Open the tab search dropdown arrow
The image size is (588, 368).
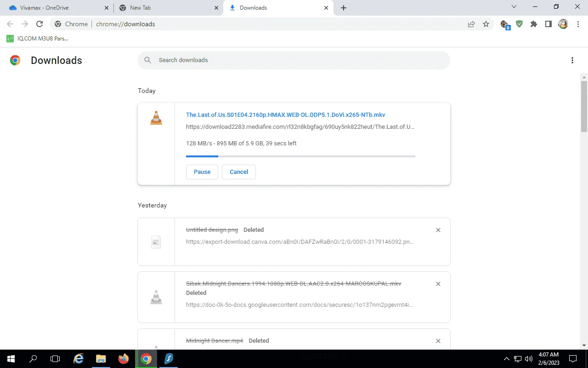pyautogui.click(x=514, y=6)
